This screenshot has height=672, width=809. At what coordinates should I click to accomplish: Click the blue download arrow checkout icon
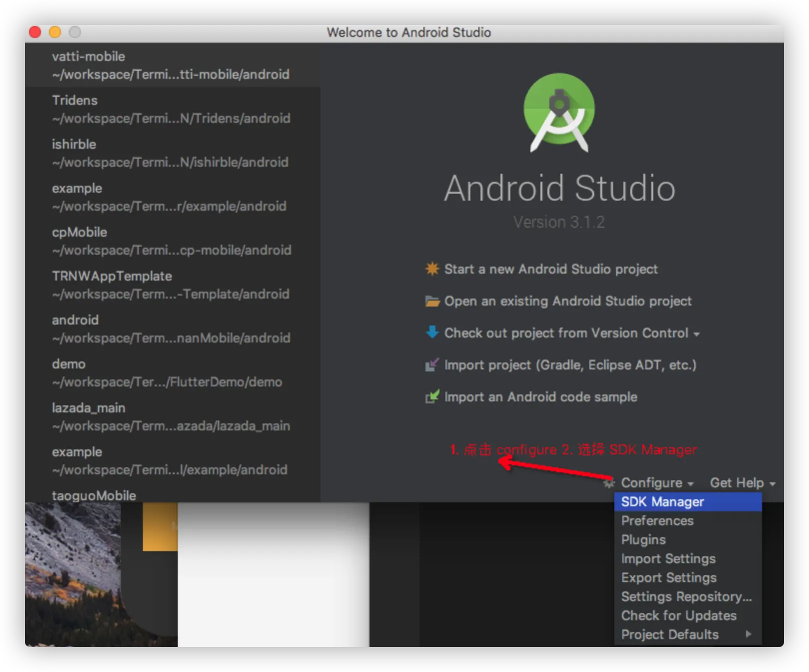coord(432,333)
